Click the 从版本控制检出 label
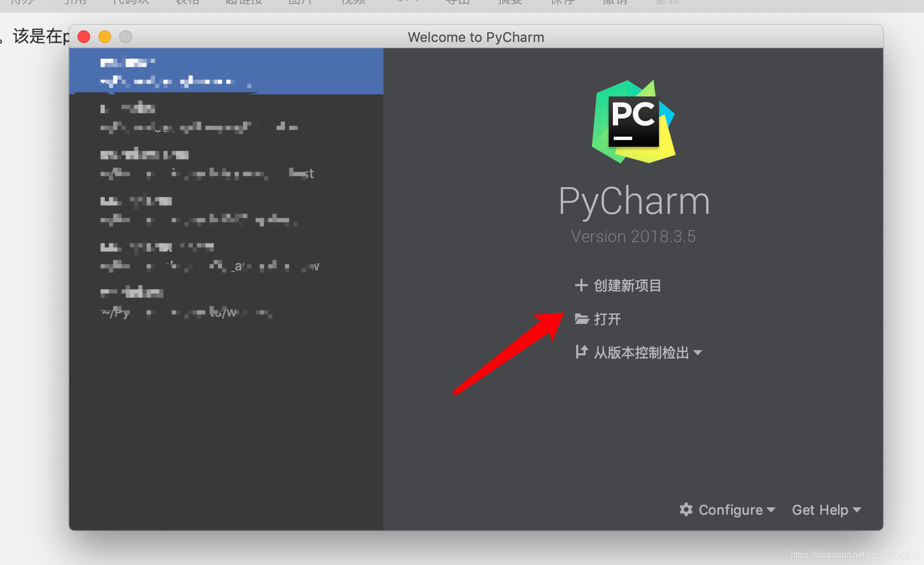This screenshot has width=924, height=565. [642, 353]
